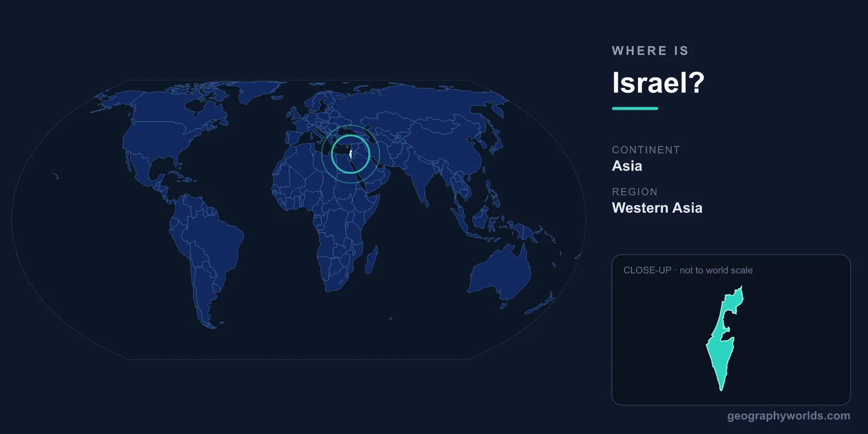Click Australia on the world map

point(500,272)
